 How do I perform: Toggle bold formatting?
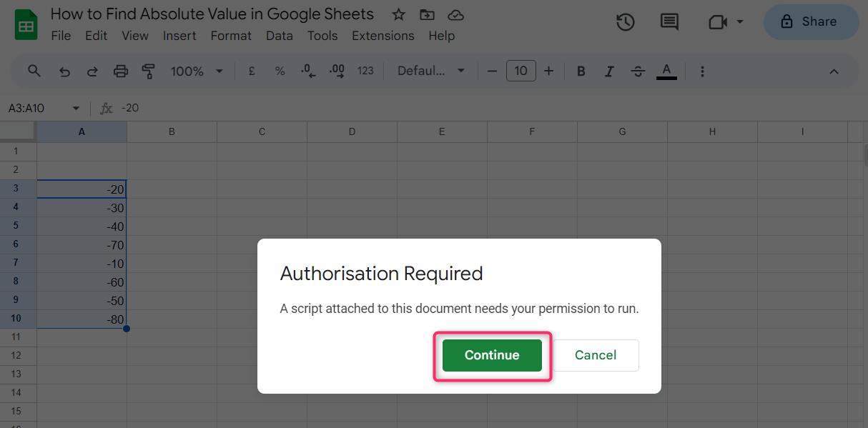[x=581, y=71]
